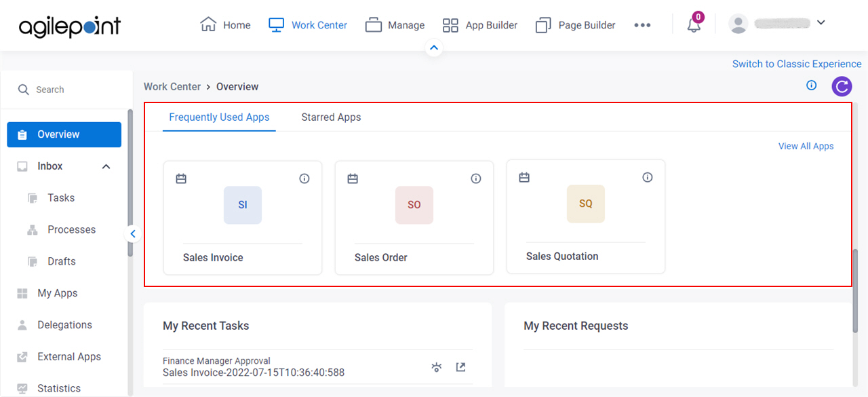
Task: Open Delegations in sidebar
Action: pos(64,325)
